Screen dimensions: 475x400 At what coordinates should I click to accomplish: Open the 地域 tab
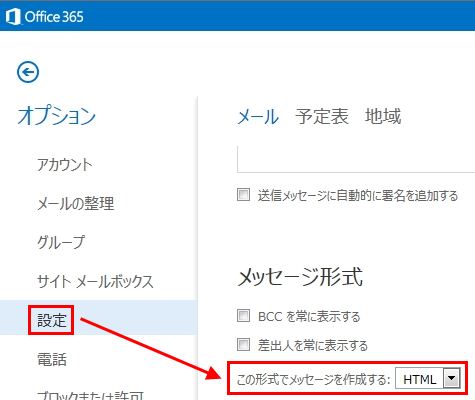click(383, 116)
